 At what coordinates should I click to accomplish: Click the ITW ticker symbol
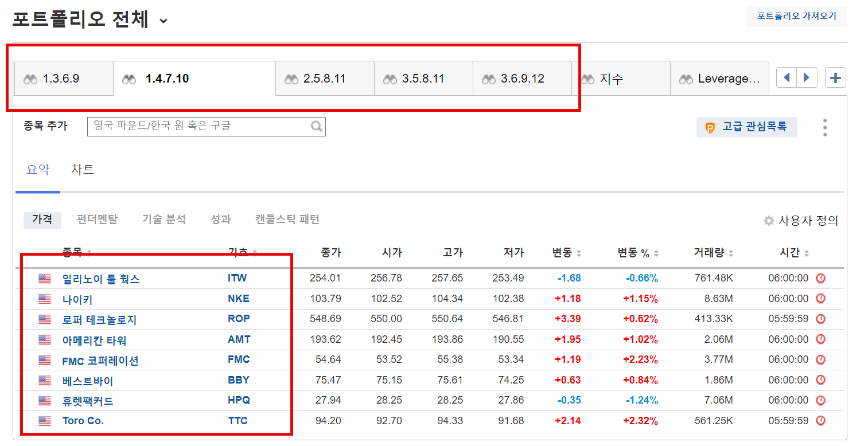pos(237,278)
